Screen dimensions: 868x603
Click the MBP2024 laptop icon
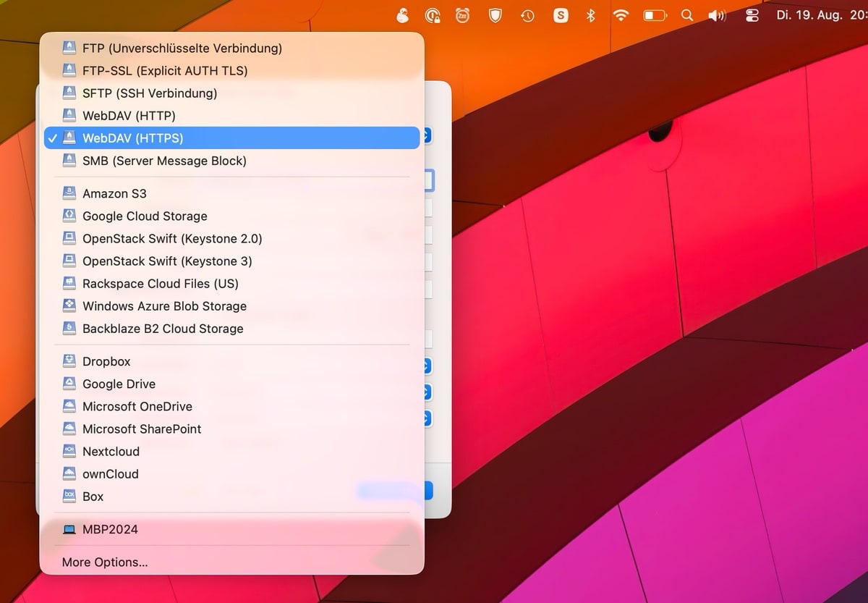69,529
